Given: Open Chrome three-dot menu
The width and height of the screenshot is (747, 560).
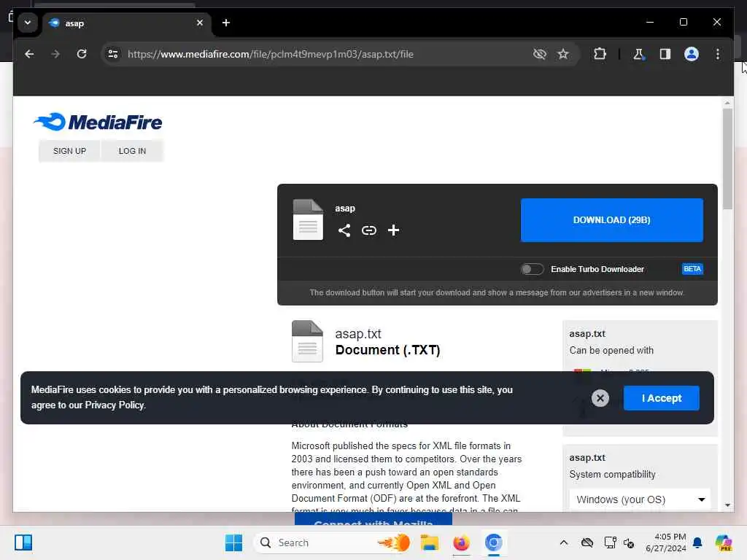Looking at the screenshot, I should 718,54.
